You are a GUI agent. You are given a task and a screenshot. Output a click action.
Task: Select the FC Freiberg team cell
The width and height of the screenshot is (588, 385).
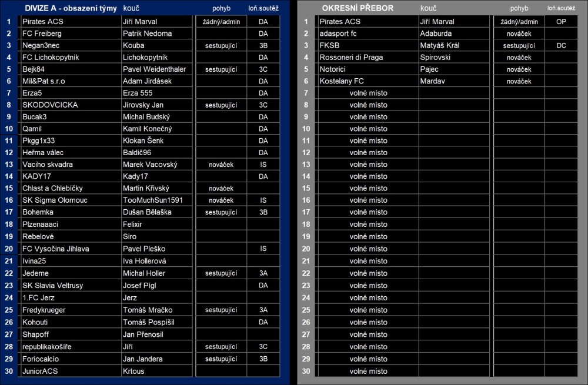(71, 34)
